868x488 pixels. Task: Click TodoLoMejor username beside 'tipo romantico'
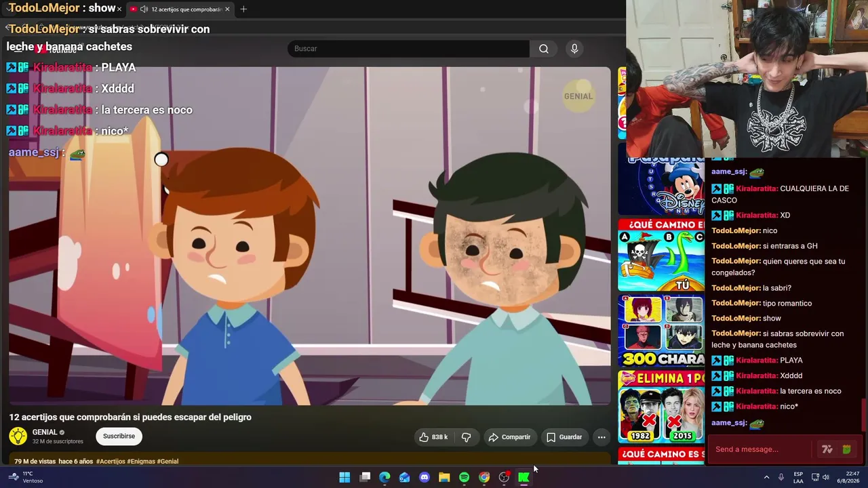[x=736, y=304]
